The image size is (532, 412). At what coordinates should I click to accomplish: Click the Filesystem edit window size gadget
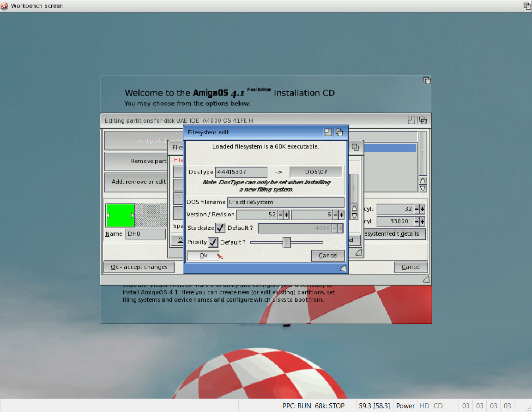343,268
